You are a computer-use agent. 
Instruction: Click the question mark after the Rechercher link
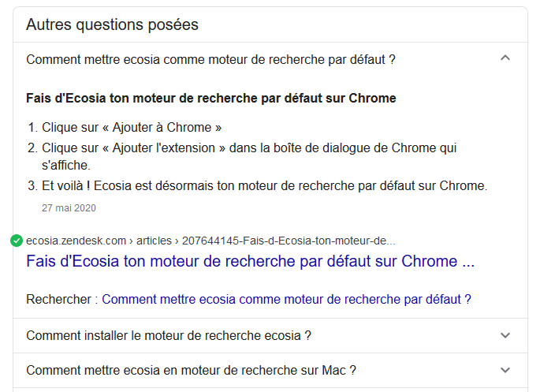467,299
